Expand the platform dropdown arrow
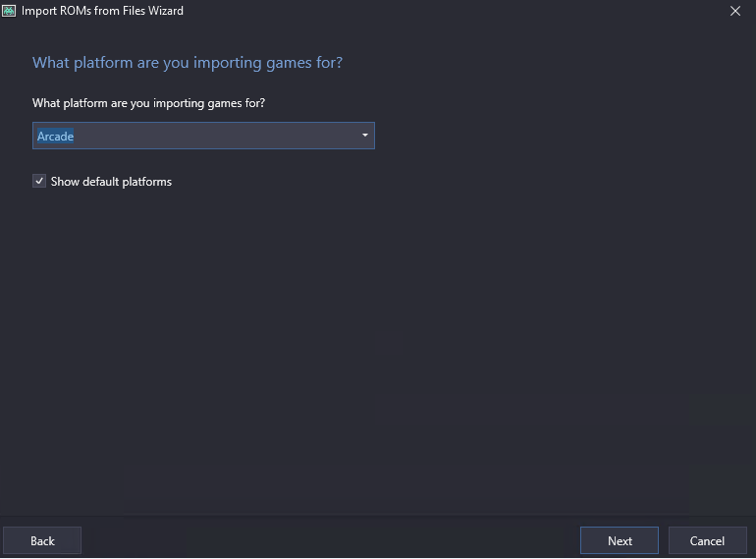The height and width of the screenshot is (559, 756). (x=365, y=136)
